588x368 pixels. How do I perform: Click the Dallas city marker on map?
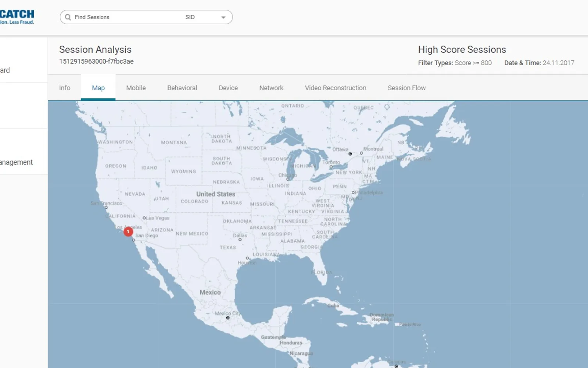[x=240, y=240]
